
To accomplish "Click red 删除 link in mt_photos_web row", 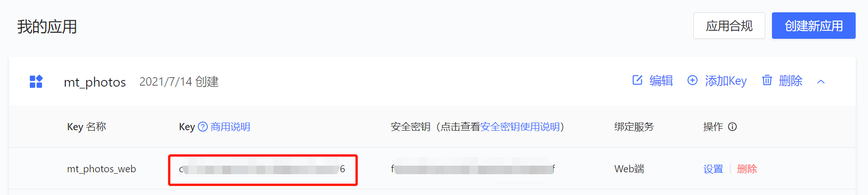I will 747,169.
